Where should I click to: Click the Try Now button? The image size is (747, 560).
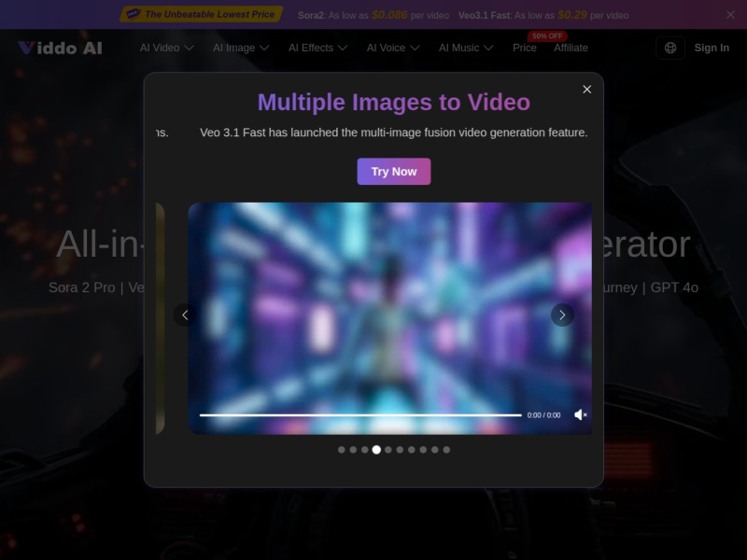[393, 171]
